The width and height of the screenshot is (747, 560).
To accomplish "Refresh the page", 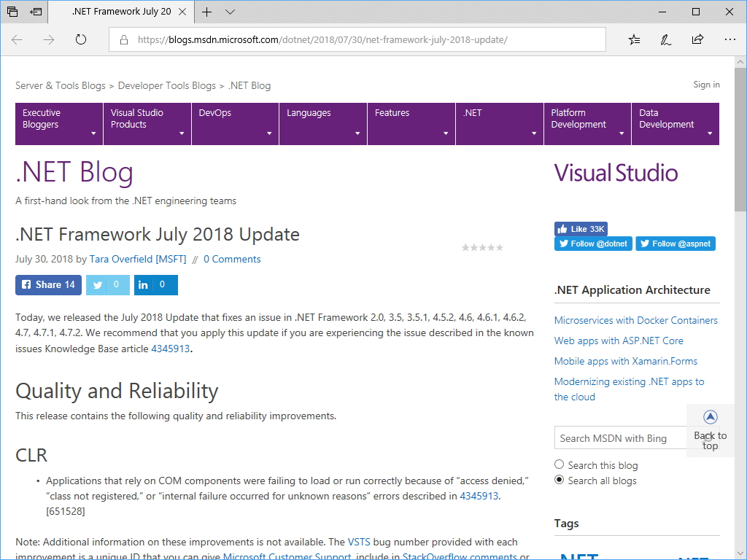I will coord(81,39).
